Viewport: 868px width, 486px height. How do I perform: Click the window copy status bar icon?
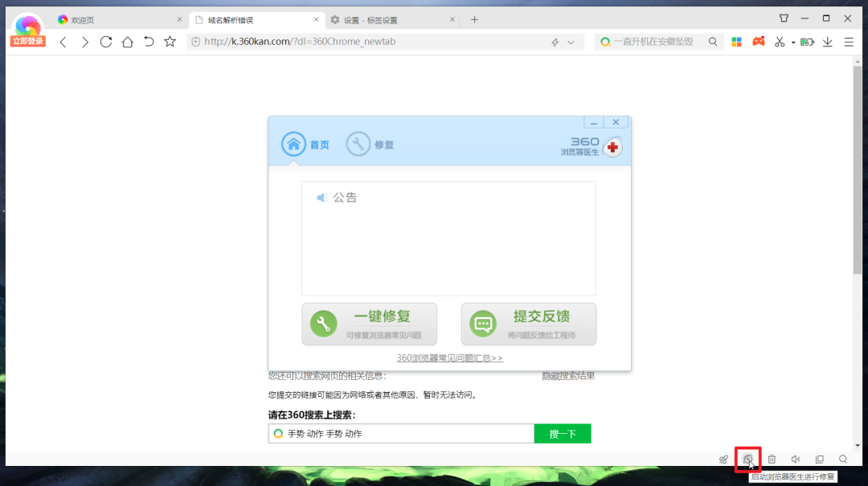click(x=819, y=459)
